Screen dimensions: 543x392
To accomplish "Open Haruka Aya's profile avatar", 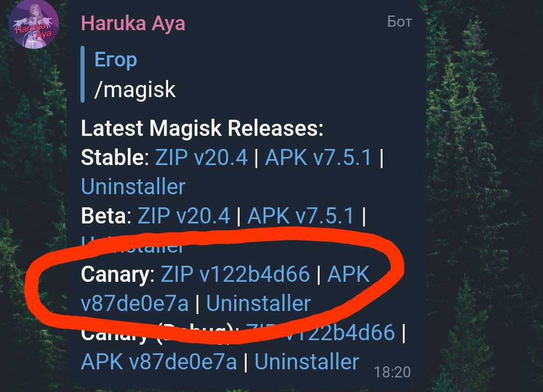I will 34,25.
